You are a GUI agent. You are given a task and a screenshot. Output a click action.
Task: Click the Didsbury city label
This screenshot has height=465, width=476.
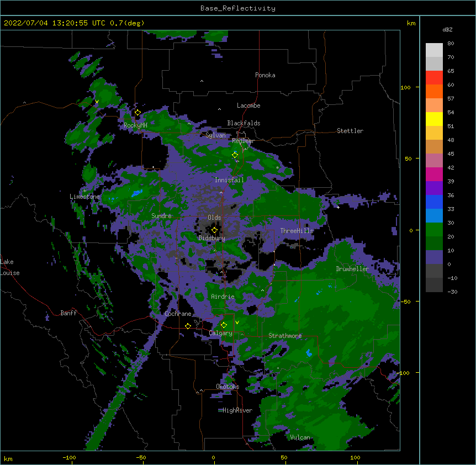212,238
